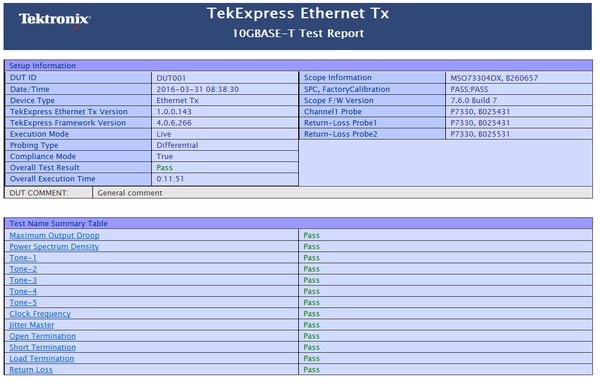
Task: Click the Test Name Summary Table header
Action: click(298, 223)
